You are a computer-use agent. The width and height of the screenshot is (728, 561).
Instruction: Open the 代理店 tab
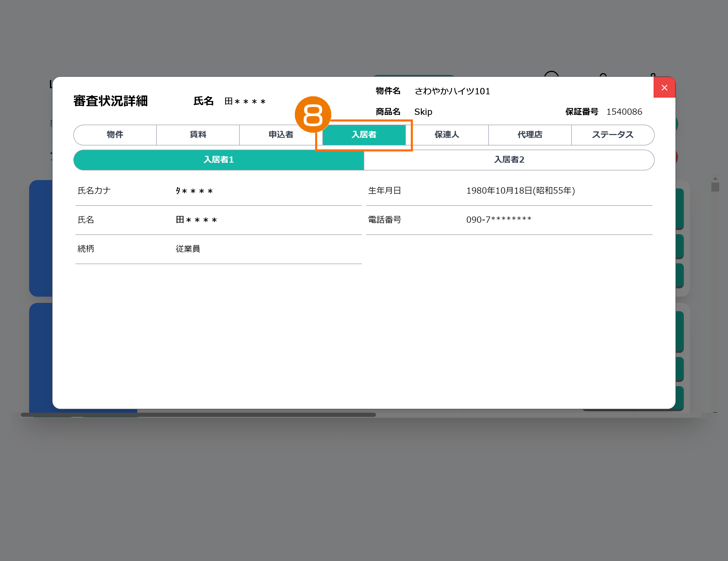tap(530, 135)
